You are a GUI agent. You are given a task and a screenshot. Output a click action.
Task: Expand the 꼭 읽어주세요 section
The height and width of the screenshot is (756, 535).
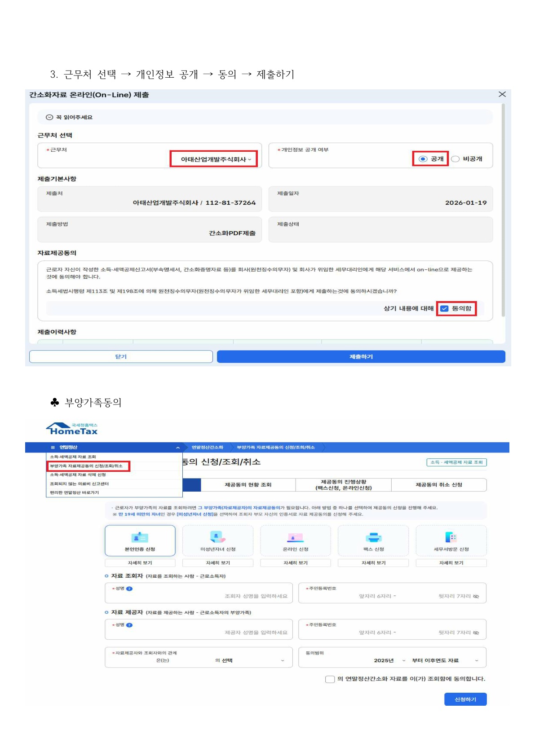coord(49,117)
